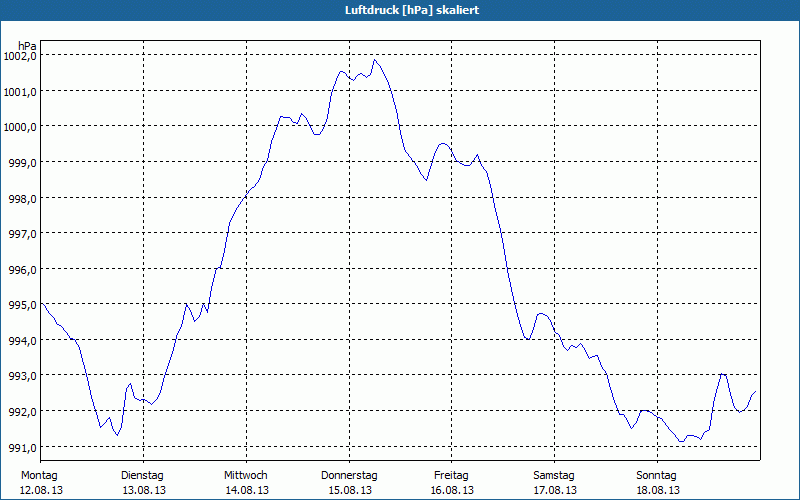Click the 'Dienstag' day label
This screenshot has height=500, width=800.
142,476
